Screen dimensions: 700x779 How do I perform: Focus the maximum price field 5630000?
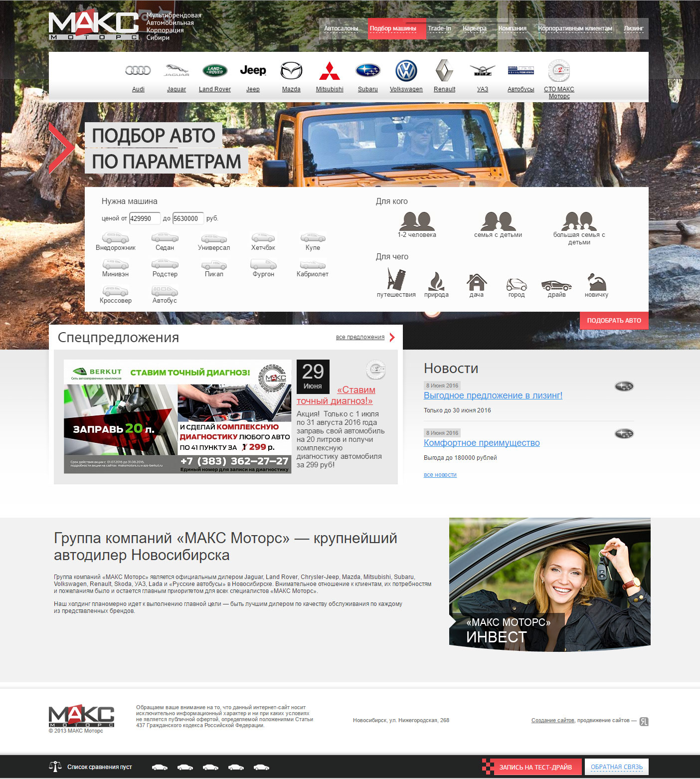[x=188, y=218]
